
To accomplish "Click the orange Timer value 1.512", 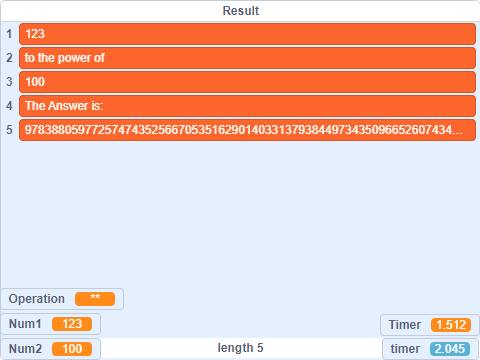I will [x=451, y=325].
